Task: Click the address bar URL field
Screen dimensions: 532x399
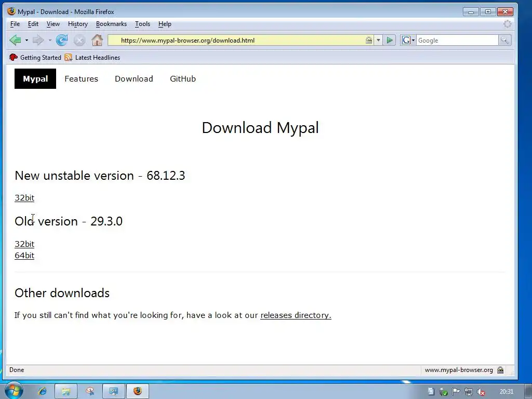Action: [x=242, y=41]
